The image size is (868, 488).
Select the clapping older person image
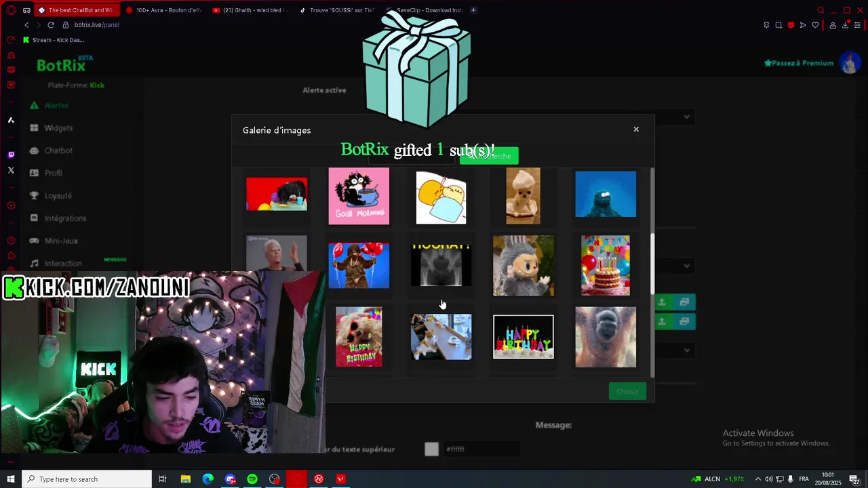[277, 253]
